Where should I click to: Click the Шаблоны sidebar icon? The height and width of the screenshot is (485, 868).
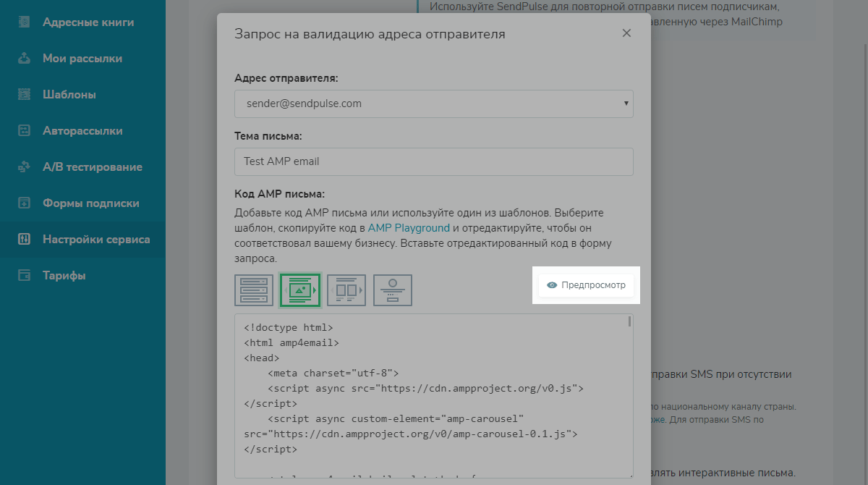pos(25,95)
